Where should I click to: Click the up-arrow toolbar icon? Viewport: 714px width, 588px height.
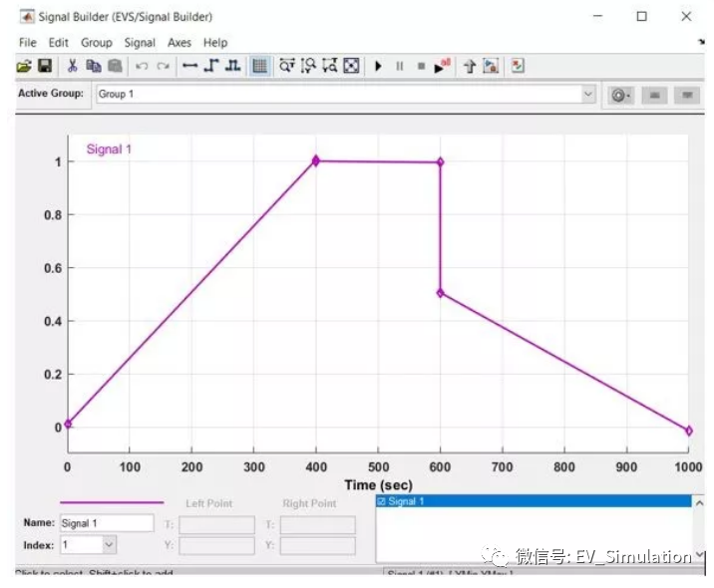[x=470, y=67]
